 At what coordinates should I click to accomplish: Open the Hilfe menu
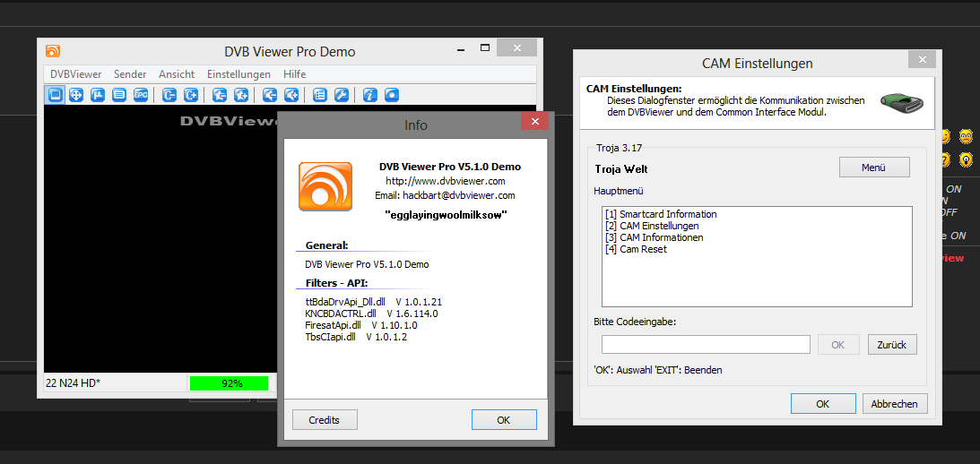pos(294,73)
